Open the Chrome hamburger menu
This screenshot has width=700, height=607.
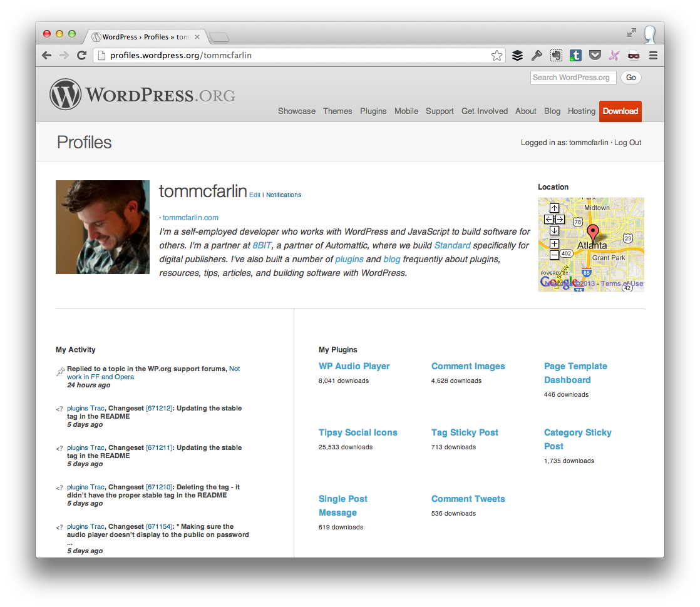point(652,55)
